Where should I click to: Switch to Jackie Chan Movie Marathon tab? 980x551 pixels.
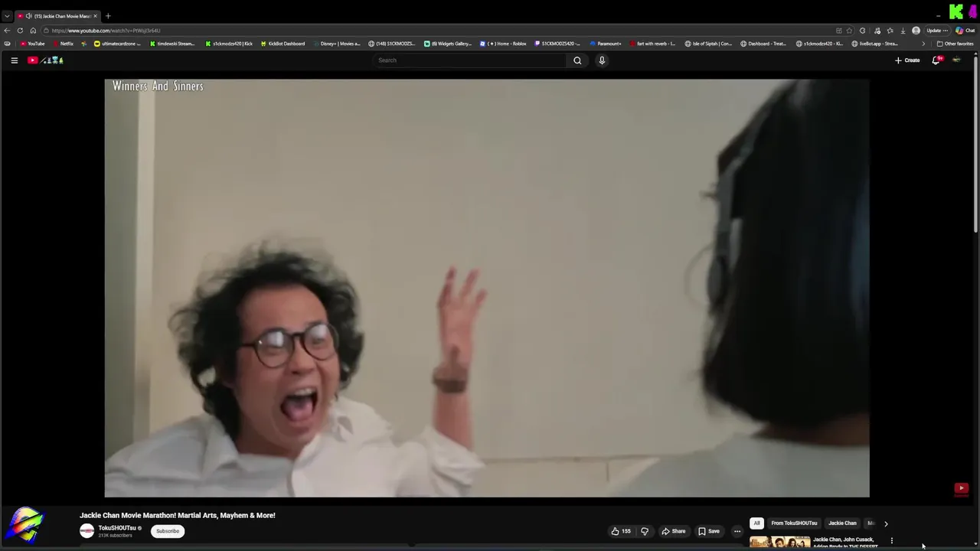point(57,16)
